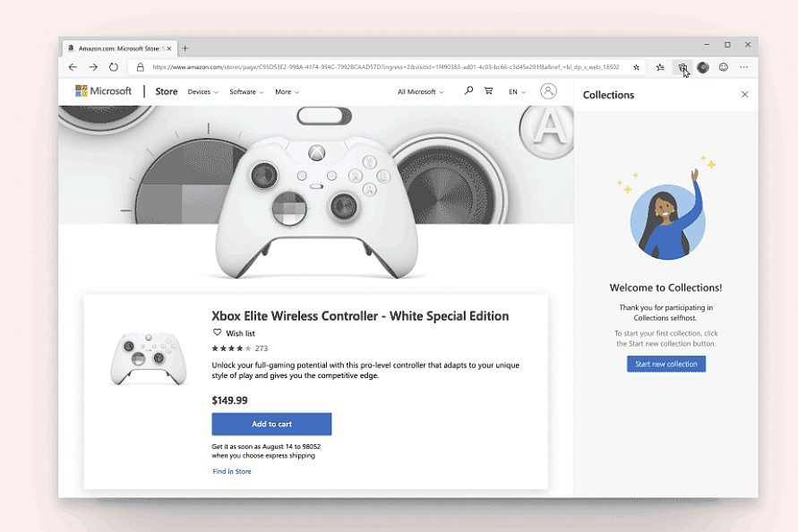Expand the All Microsoft dropdown

coord(420,91)
